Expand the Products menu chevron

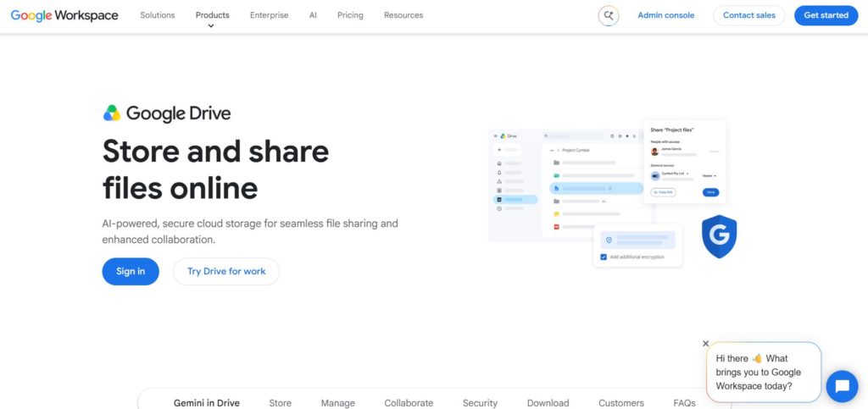pyautogui.click(x=211, y=26)
